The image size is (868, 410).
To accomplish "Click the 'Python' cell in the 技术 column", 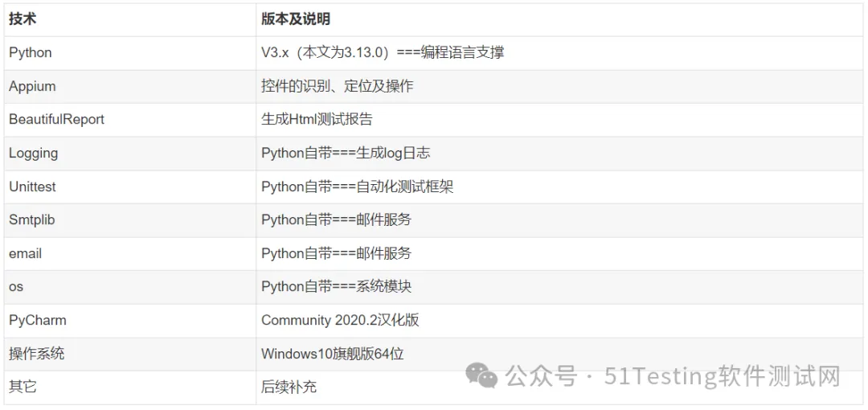I will pos(129,53).
